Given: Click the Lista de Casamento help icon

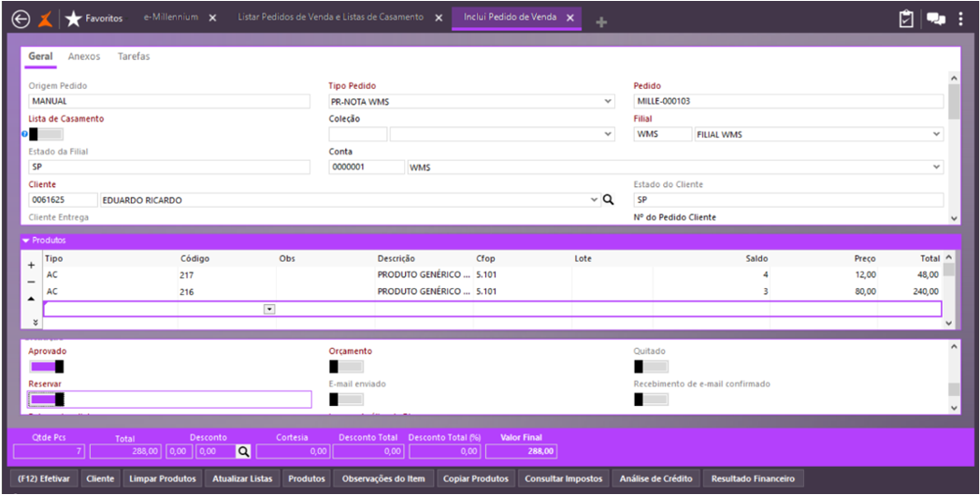Looking at the screenshot, I should pos(24,134).
